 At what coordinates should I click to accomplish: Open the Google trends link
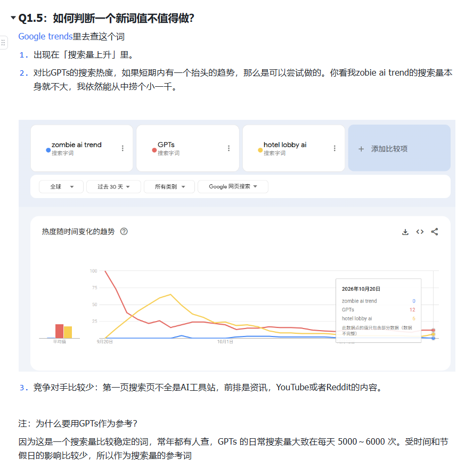click(45, 36)
